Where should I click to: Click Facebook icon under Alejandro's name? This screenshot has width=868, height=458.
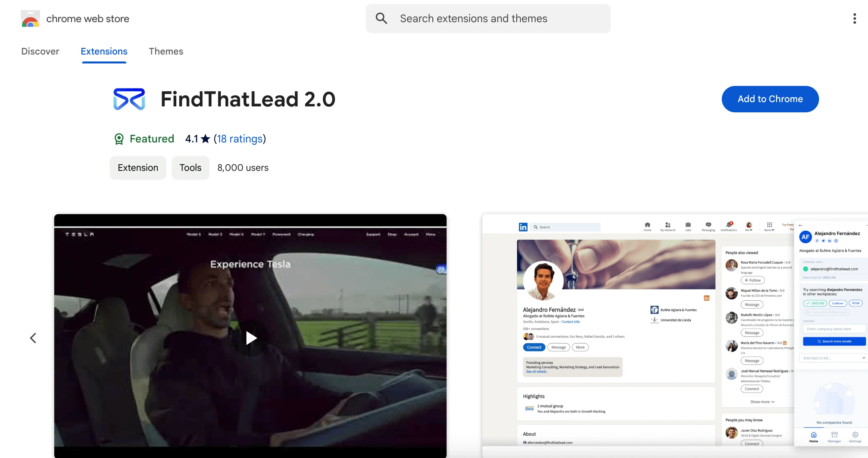click(817, 241)
